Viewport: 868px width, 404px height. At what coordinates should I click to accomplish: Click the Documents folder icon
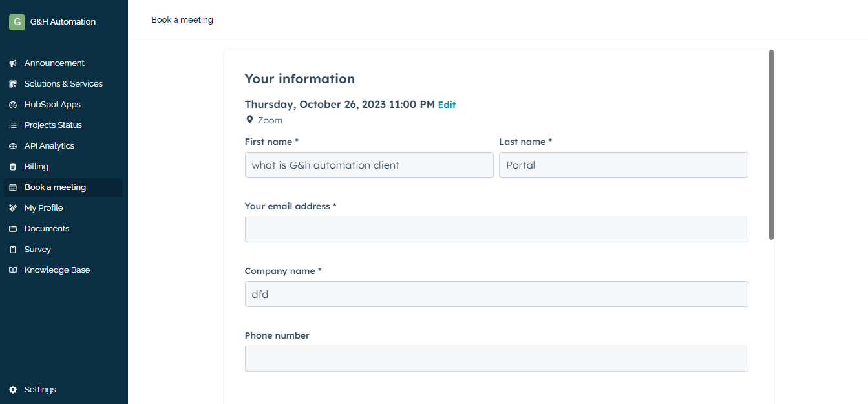coord(12,229)
